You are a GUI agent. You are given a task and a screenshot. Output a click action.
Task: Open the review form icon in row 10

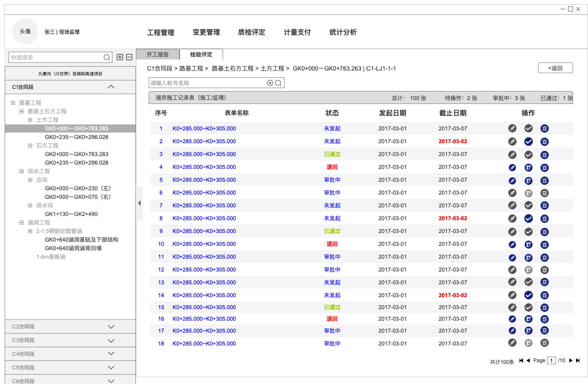529,245
